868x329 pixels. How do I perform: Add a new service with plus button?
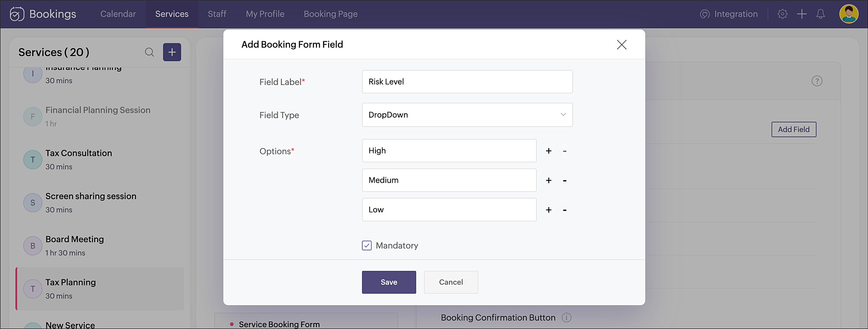[172, 53]
